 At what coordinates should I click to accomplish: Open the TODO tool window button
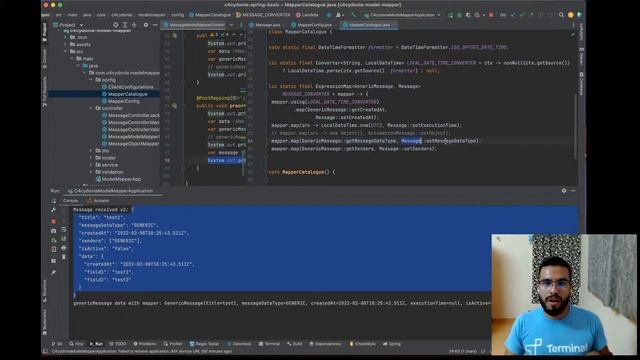pyautogui.click(x=118, y=344)
